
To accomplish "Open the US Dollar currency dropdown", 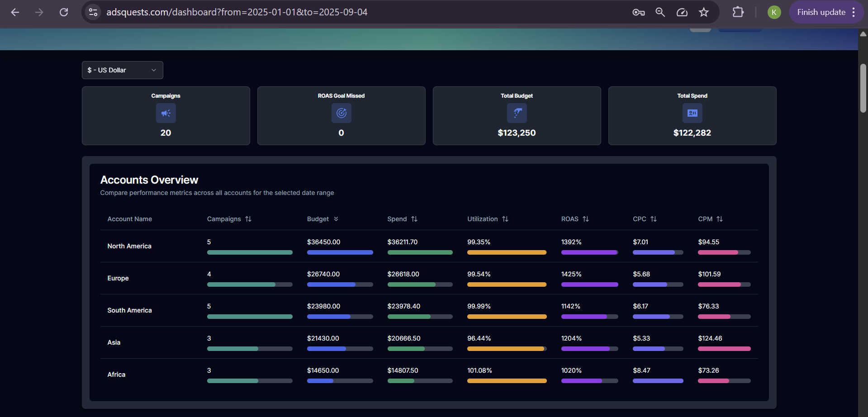I will point(122,70).
